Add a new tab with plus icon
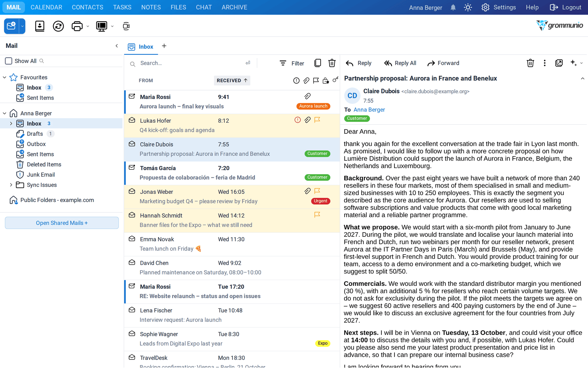Viewport: 588px width, 368px height. 164,46
